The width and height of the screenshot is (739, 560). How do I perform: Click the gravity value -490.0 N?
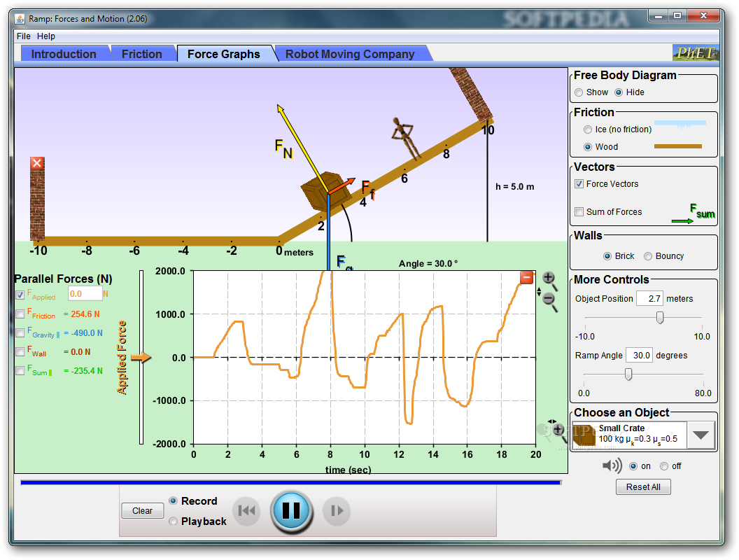coord(83,332)
